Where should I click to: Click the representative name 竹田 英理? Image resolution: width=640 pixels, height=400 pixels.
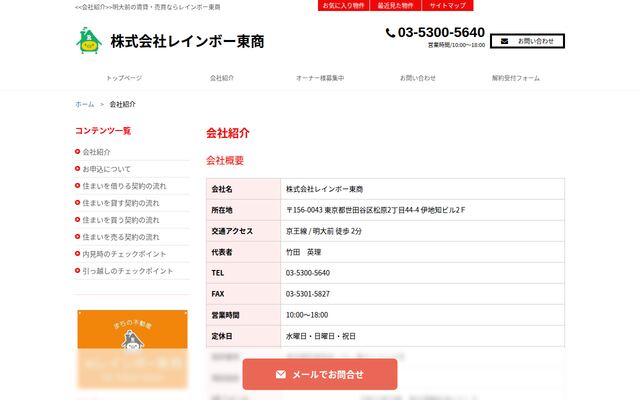click(303, 252)
